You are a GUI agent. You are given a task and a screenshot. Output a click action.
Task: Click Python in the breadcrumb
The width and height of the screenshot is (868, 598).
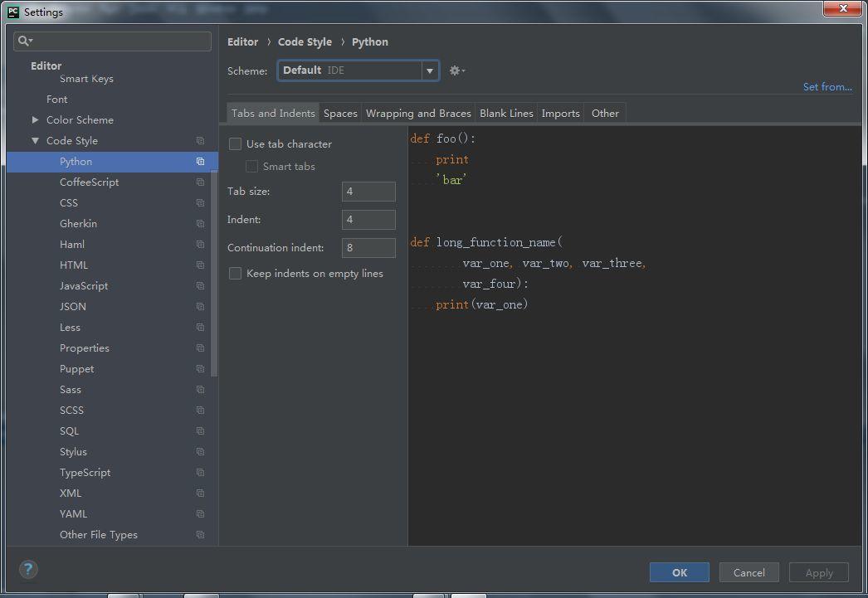[370, 42]
